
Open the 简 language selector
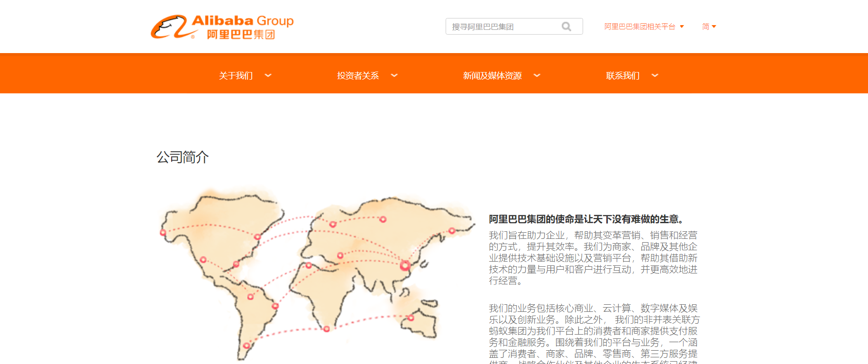[709, 27]
